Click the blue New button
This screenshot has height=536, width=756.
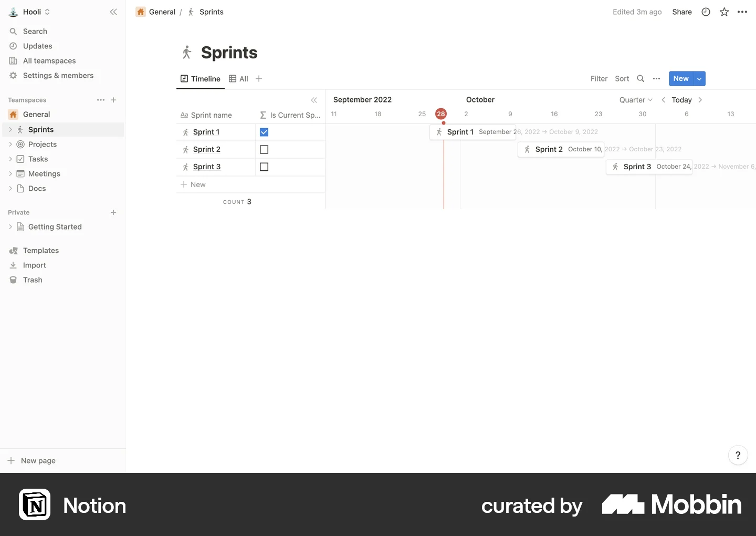click(681, 78)
